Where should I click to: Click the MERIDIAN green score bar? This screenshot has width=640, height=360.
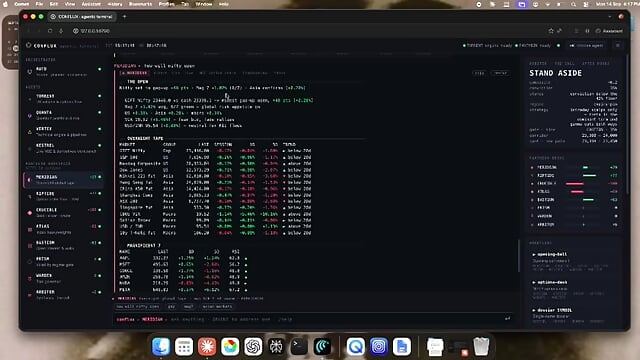point(585,167)
